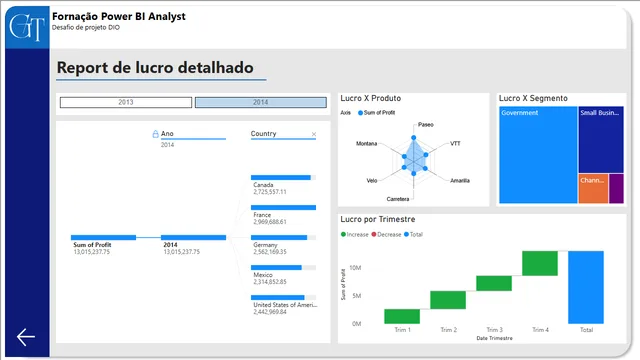Select the 2013 year slicer button

[126, 102]
